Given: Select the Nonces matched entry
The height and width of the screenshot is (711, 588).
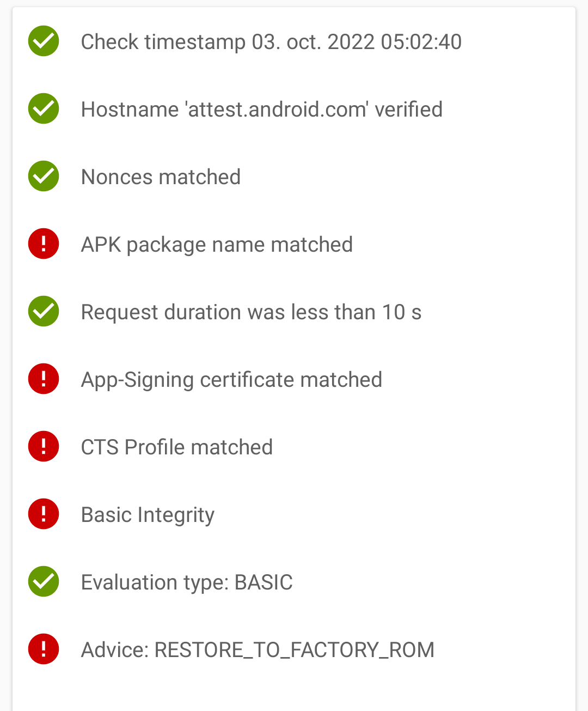Looking at the screenshot, I should tap(161, 176).
